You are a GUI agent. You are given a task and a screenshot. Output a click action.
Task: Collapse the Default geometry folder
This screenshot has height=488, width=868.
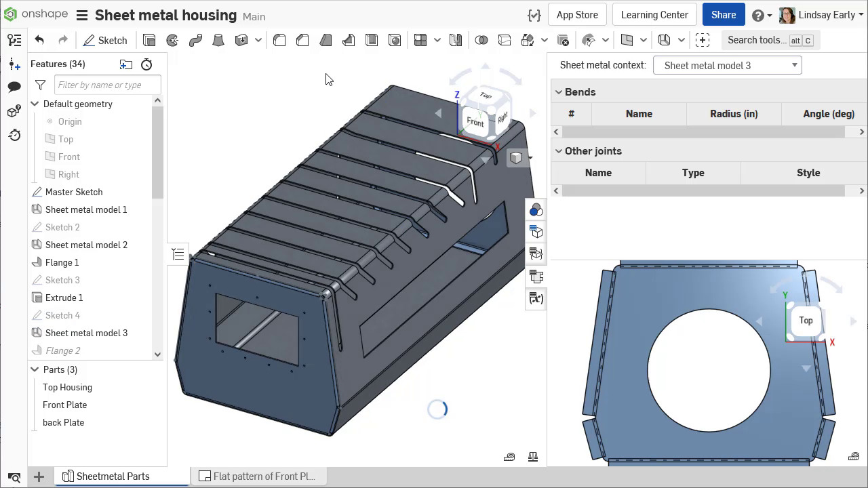35,104
